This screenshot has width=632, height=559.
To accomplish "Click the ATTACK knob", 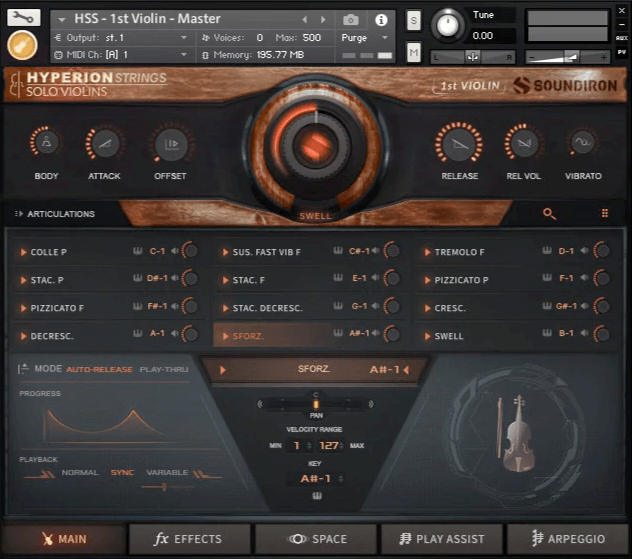I will [x=104, y=143].
